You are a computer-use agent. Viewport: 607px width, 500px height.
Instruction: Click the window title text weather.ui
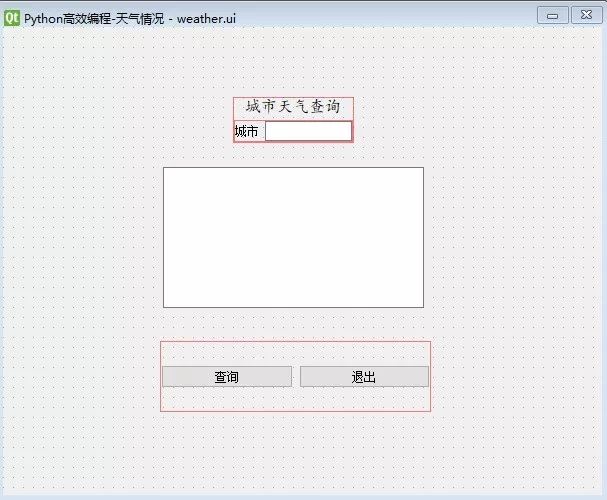pyautogui.click(x=206, y=19)
